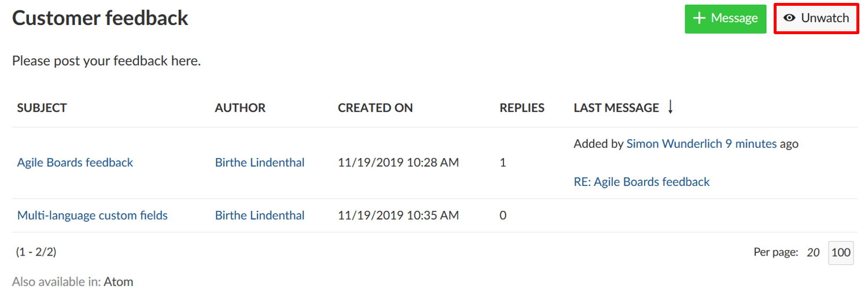Open Multi-language custom fields topic
The width and height of the screenshot is (868, 303).
(x=93, y=216)
